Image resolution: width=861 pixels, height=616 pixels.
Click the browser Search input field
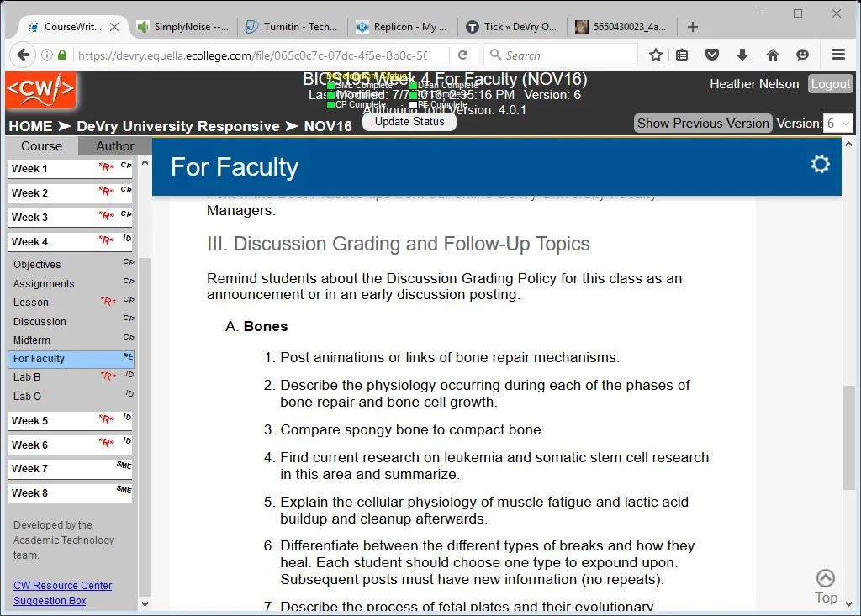(x=560, y=55)
